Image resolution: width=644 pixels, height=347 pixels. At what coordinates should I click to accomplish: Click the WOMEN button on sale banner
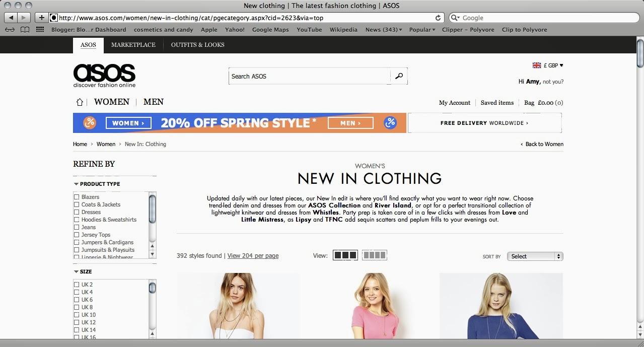click(x=128, y=123)
